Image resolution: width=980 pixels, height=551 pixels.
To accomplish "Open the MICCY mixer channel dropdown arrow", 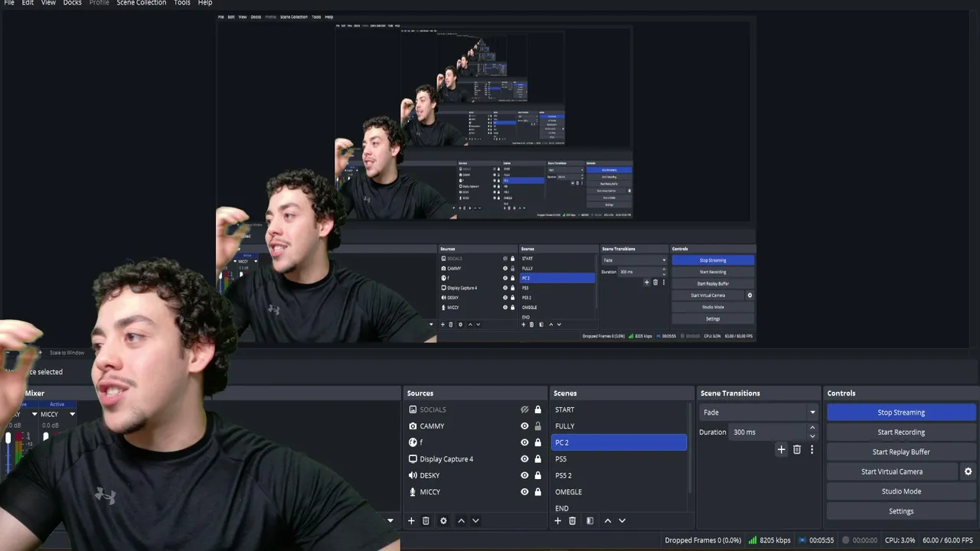I will pos(72,414).
